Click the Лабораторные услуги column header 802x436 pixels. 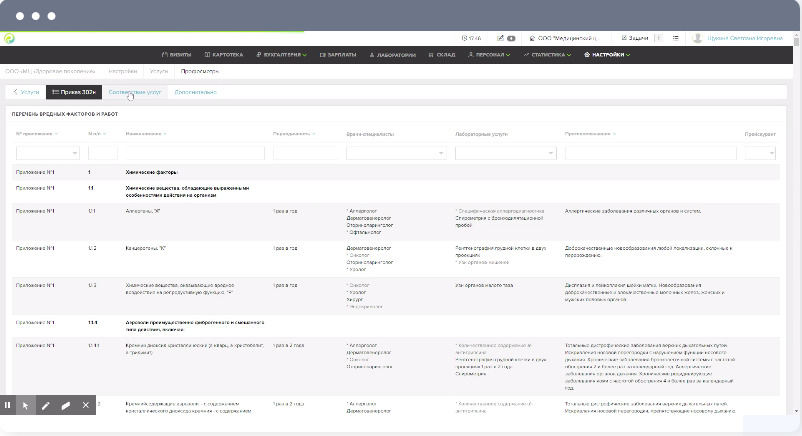pyautogui.click(x=481, y=134)
